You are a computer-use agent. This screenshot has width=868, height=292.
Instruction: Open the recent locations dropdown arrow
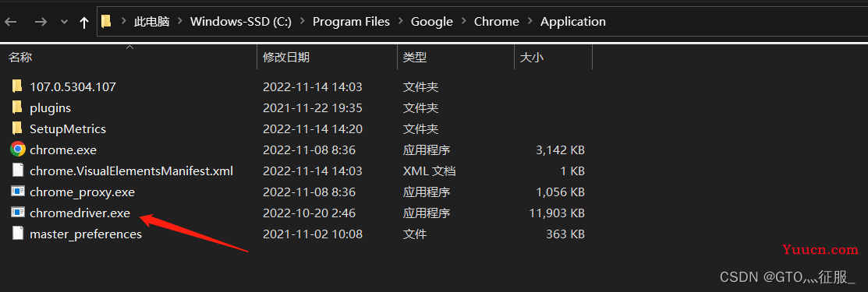(x=64, y=22)
